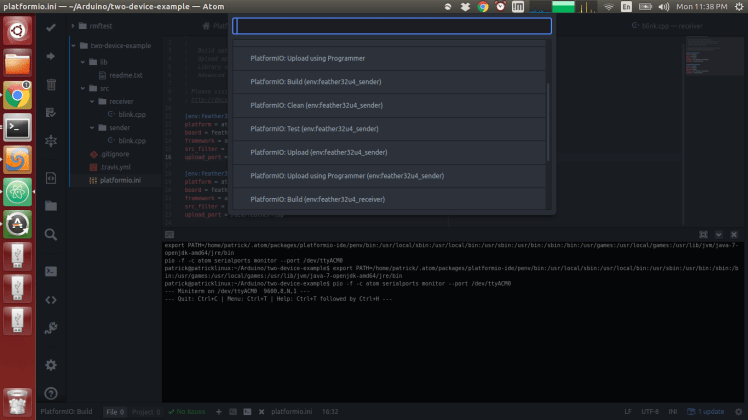The height and width of the screenshot is (420, 748).
Task: Switch to the blink.cpp — receiver tab
Action: click(x=667, y=26)
